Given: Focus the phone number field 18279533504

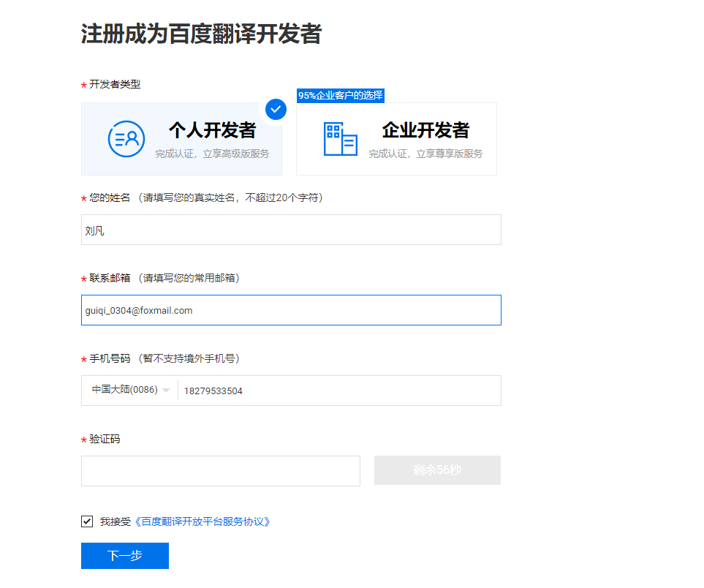Looking at the screenshot, I should (339, 391).
